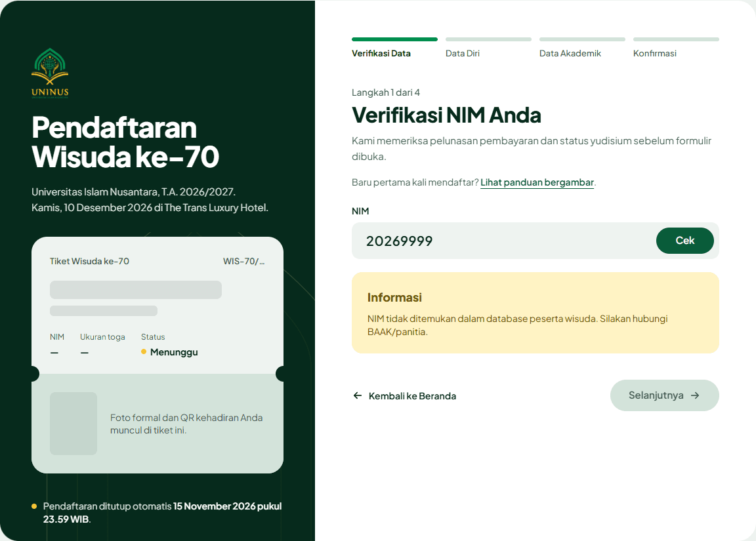756x541 pixels.
Task: Click the 'NIM tidak ditemukan' message text
Action: 517,325
